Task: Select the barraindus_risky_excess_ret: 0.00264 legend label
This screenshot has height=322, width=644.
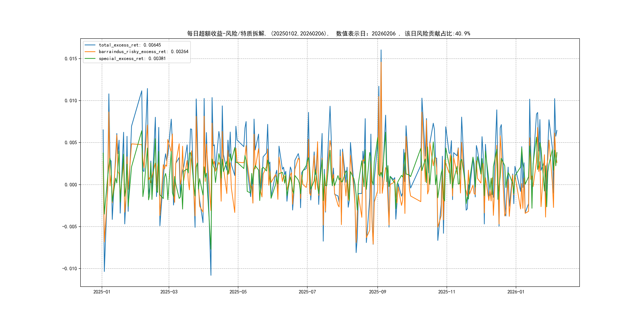Action: click(x=144, y=52)
